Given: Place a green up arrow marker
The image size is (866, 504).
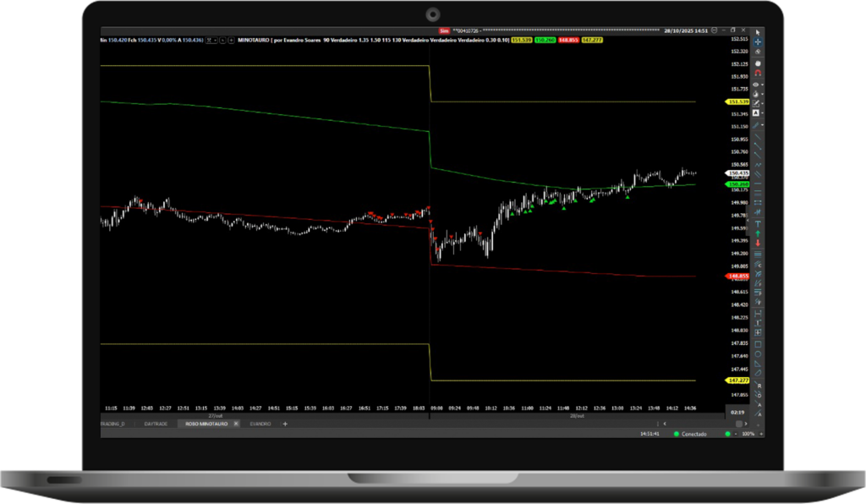Looking at the screenshot, I should coord(758,233).
